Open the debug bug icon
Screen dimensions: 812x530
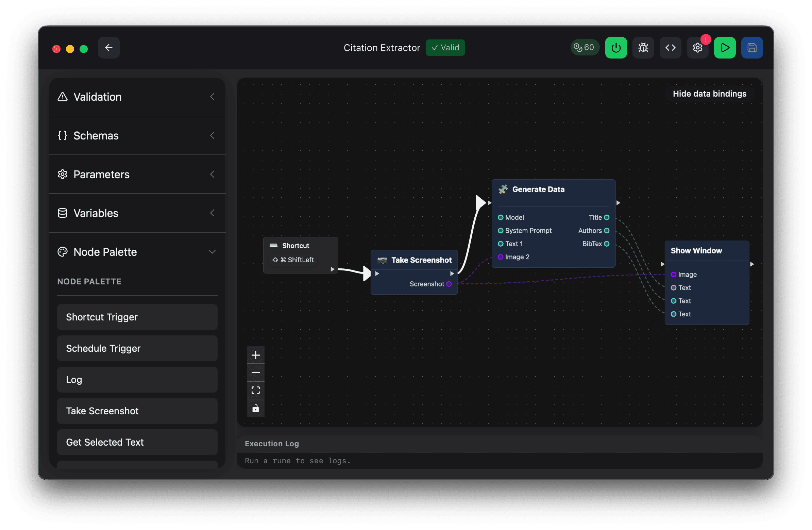tap(643, 47)
